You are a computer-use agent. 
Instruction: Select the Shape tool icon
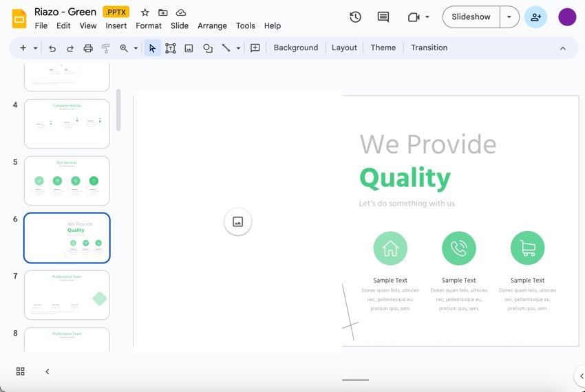207,48
